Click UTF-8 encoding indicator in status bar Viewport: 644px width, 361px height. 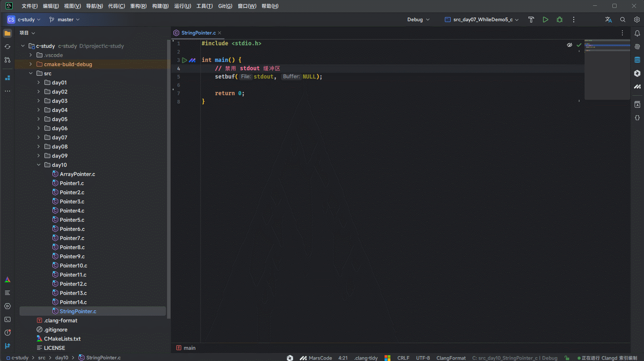[x=423, y=358]
